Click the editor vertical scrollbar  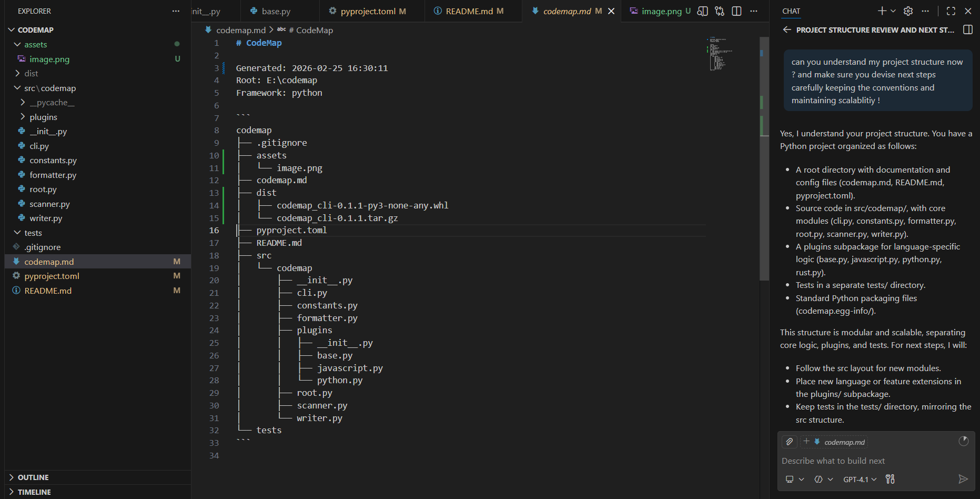tap(764, 158)
